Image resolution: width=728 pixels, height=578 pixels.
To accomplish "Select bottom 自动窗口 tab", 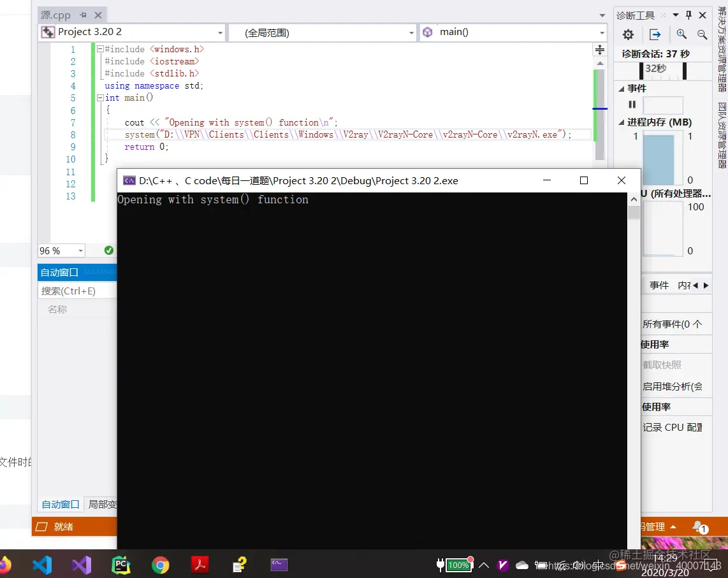I will pyautogui.click(x=61, y=504).
